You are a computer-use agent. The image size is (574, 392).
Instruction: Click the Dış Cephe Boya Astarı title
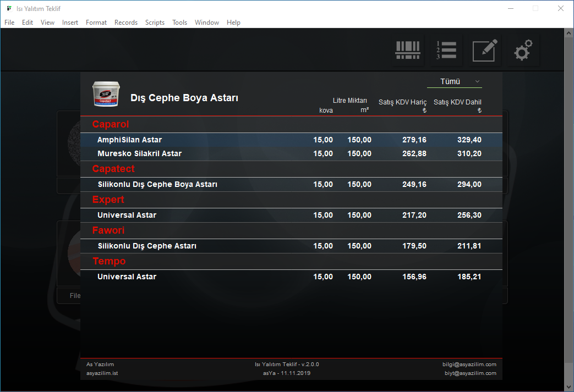tap(184, 98)
